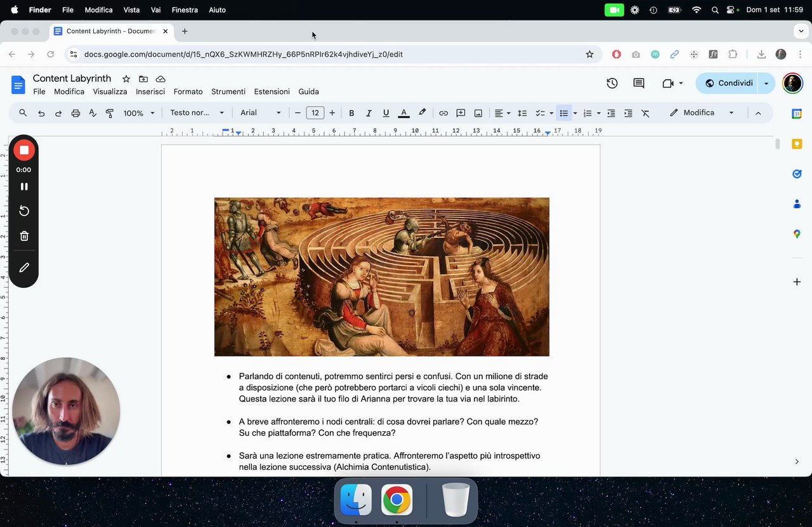Screen dimensions: 812x527
Task: Print the document
Action: coord(75,113)
